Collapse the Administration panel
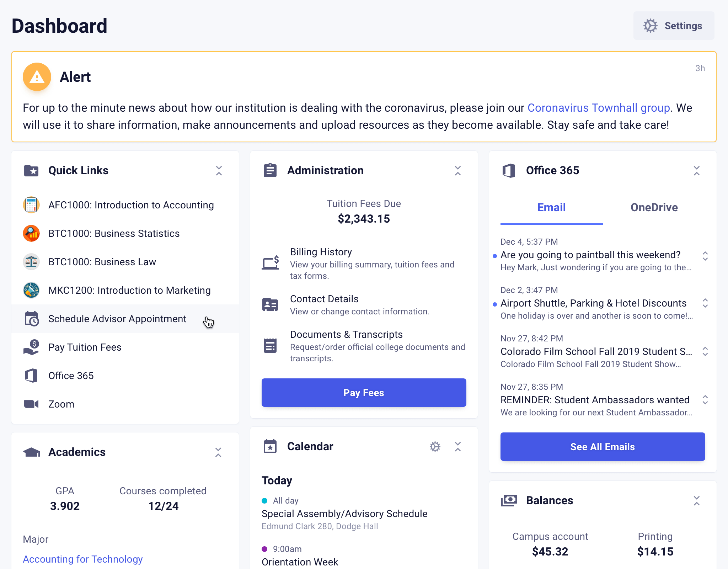The height and width of the screenshot is (569, 728). coord(458,171)
